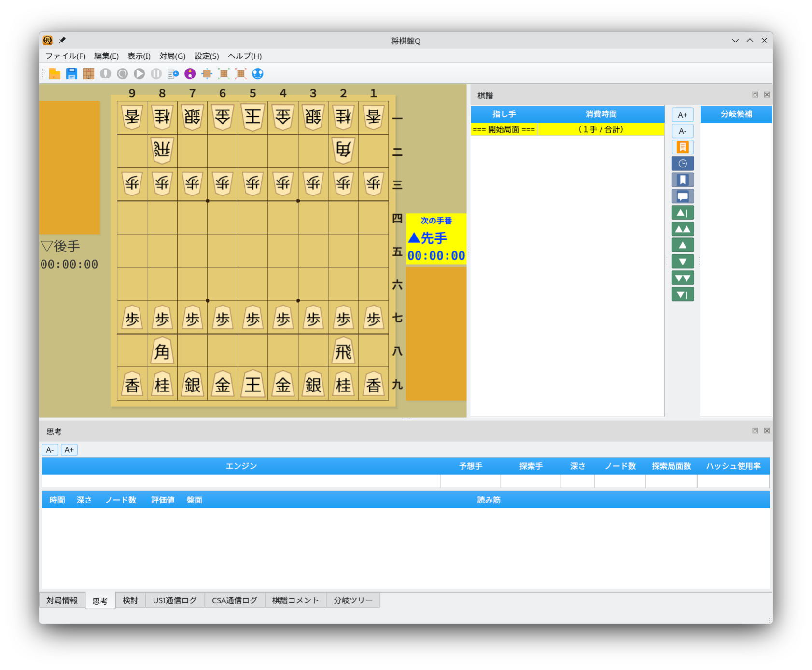Click the blue floppy disk save icon
The height and width of the screenshot is (670, 812).
72,74
